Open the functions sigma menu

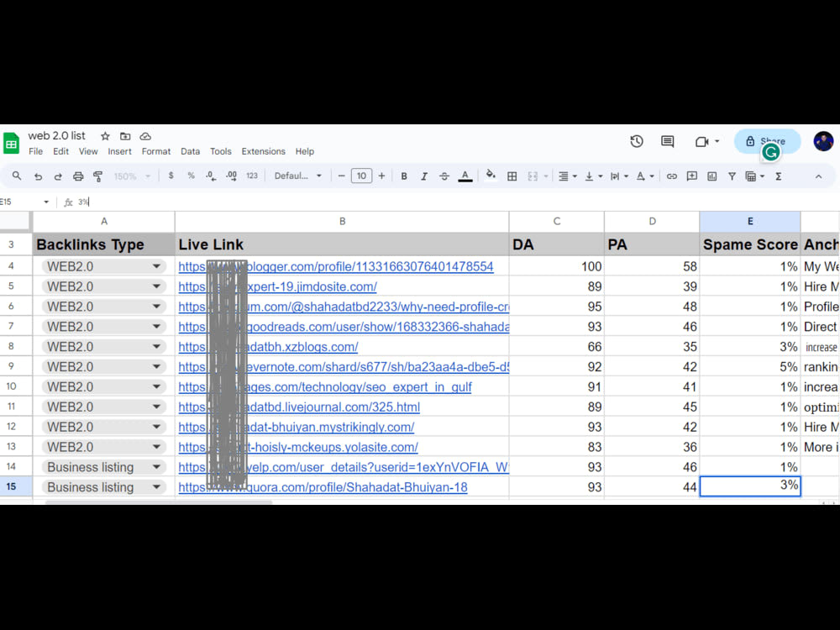(779, 176)
